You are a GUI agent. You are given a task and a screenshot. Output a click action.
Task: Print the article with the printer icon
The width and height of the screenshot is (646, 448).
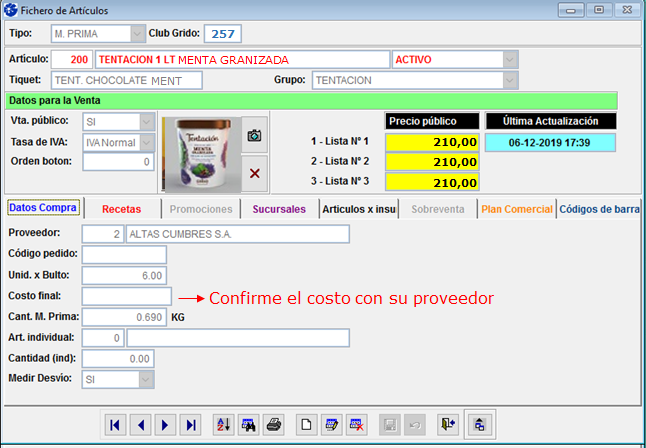pos(274,425)
